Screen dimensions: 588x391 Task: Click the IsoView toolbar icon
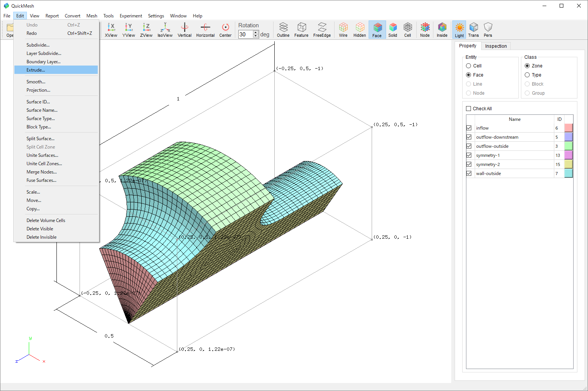coord(165,30)
